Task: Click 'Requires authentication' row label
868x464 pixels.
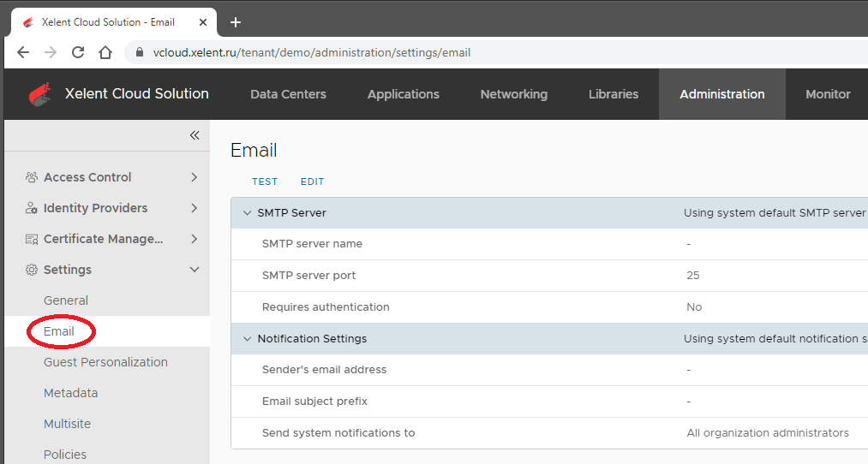Action: pyautogui.click(x=326, y=307)
